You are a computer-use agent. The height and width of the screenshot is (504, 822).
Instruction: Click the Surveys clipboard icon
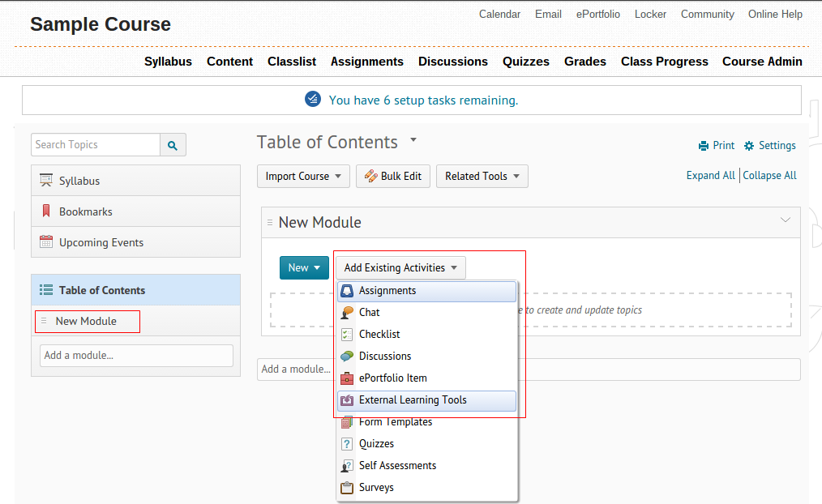coord(347,488)
